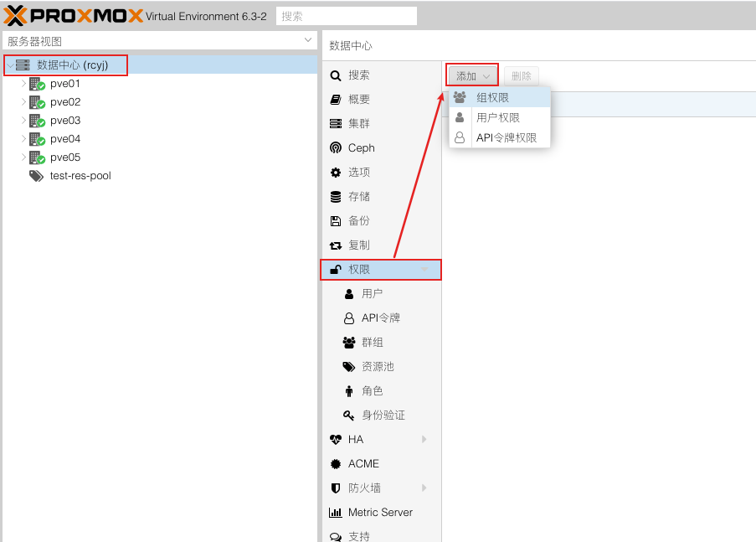Click the 用户 user icon
This screenshot has height=542, width=756.
coord(349,294)
